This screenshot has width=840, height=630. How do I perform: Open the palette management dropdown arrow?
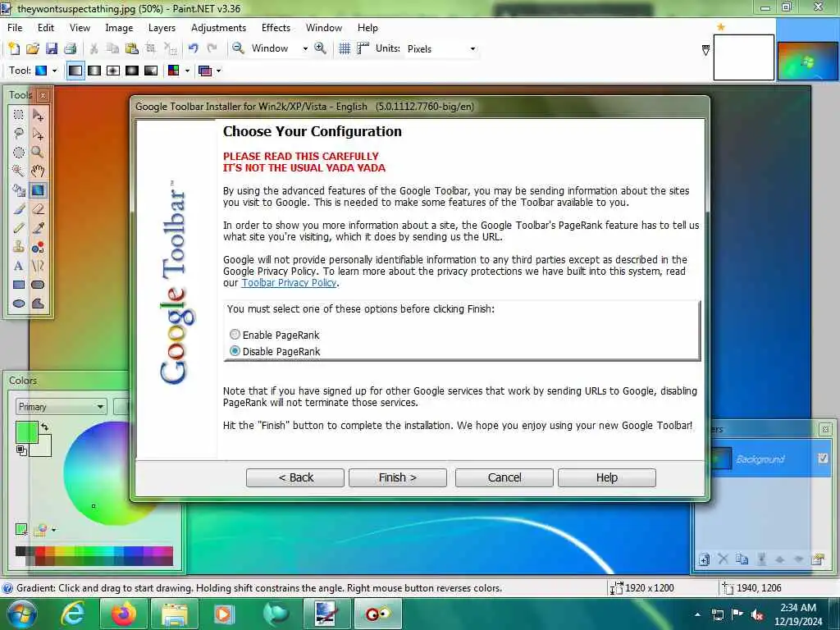tap(53, 530)
